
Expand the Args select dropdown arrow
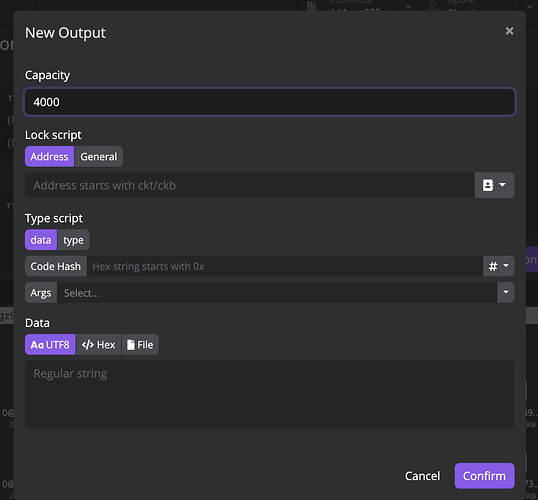tap(506, 292)
